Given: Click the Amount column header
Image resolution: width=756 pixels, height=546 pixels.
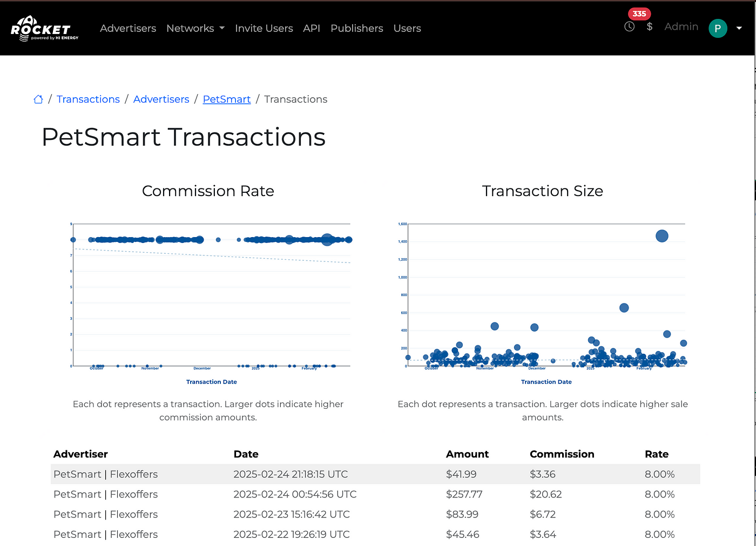Looking at the screenshot, I should 468,454.
